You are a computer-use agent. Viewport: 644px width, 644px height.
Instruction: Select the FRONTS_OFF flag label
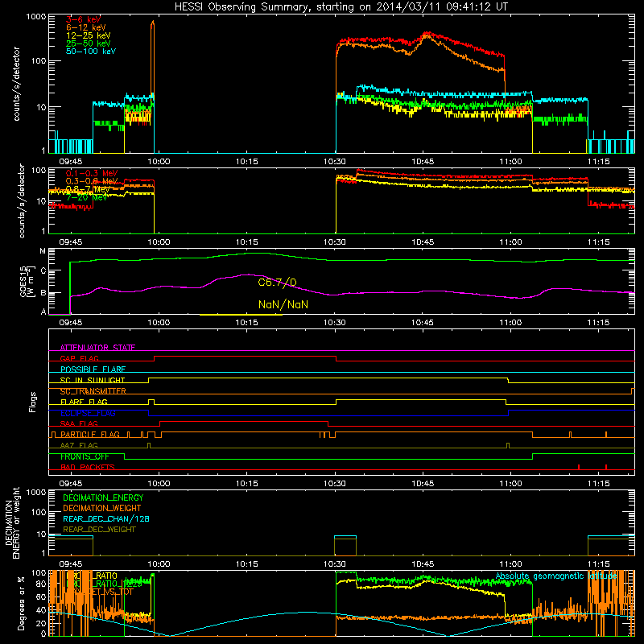[85, 456]
